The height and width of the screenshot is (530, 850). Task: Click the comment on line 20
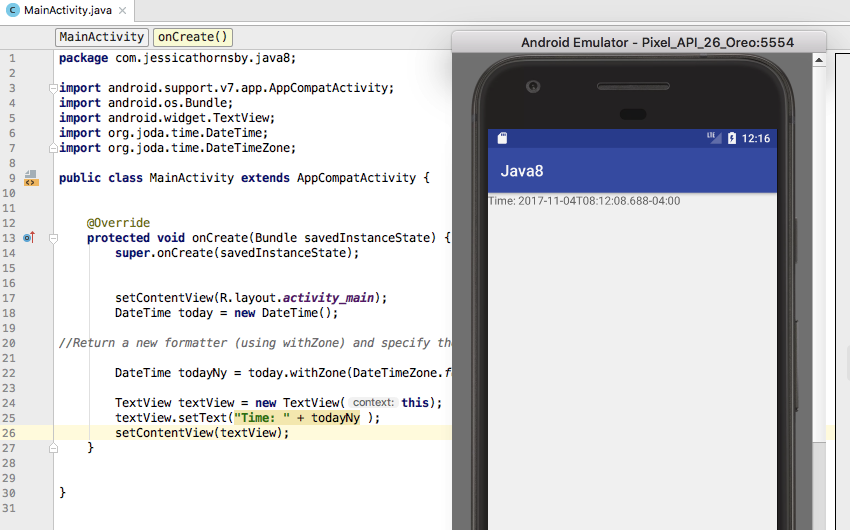pyautogui.click(x=255, y=343)
